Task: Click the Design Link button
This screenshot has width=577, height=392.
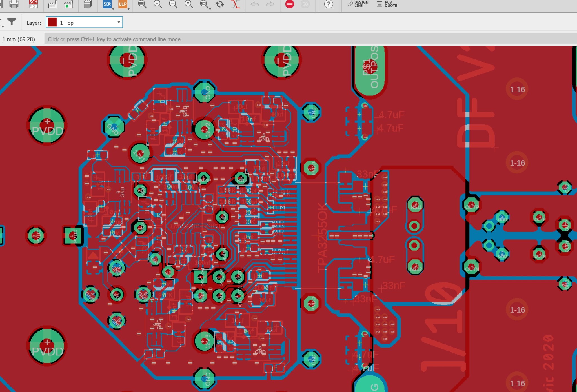Action: [x=358, y=4]
